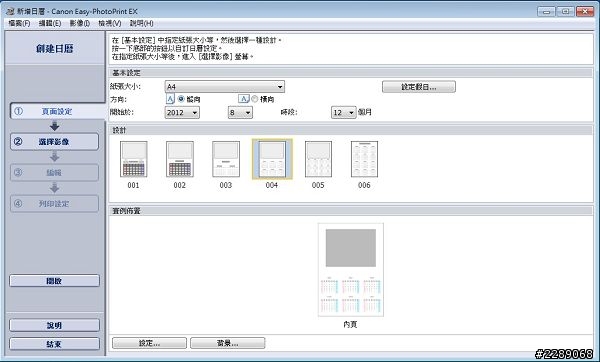Open the 檔案(F) menu

click(x=19, y=23)
